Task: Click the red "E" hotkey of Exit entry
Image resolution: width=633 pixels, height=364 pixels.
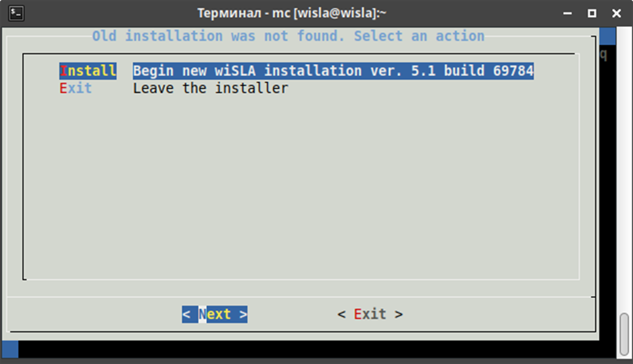Action: [x=63, y=88]
